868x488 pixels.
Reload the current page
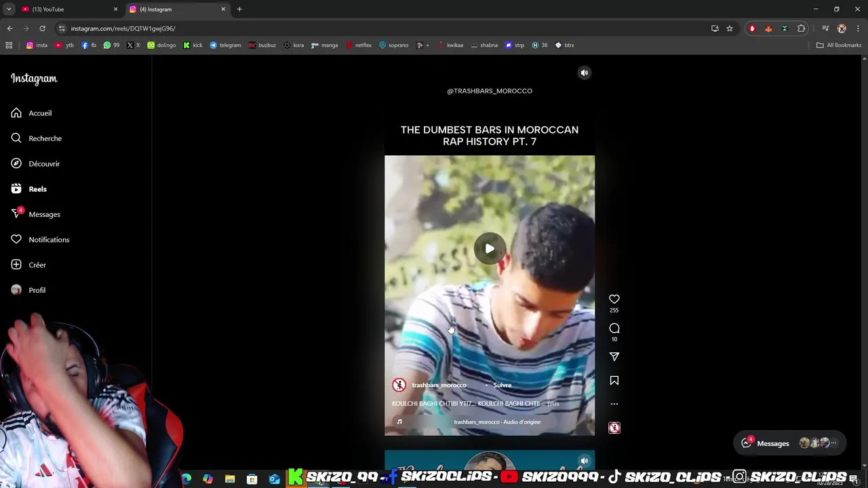click(42, 28)
